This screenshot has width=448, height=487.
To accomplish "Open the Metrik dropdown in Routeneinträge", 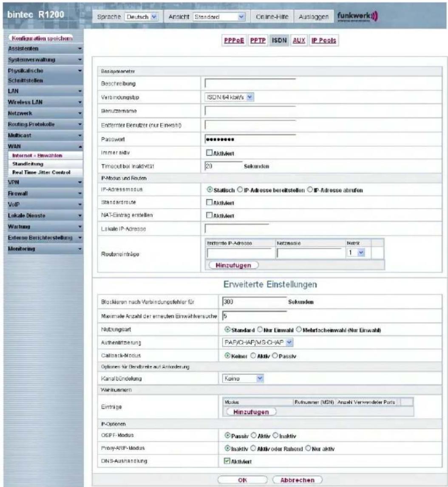I will point(355,252).
